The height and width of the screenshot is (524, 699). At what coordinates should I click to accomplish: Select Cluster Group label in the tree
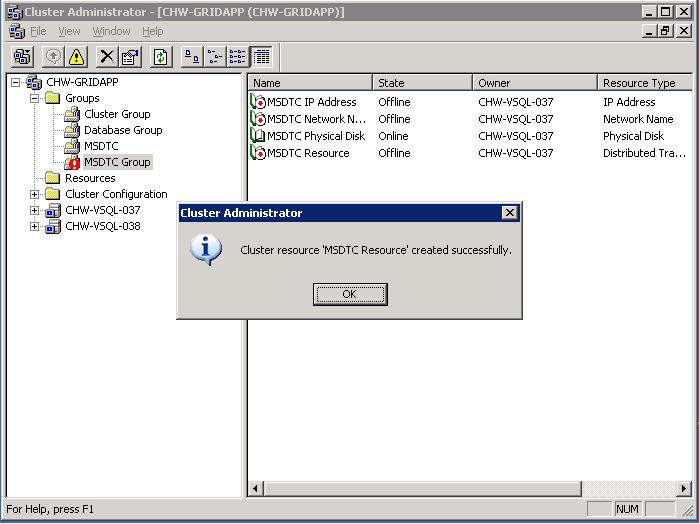tap(117, 114)
